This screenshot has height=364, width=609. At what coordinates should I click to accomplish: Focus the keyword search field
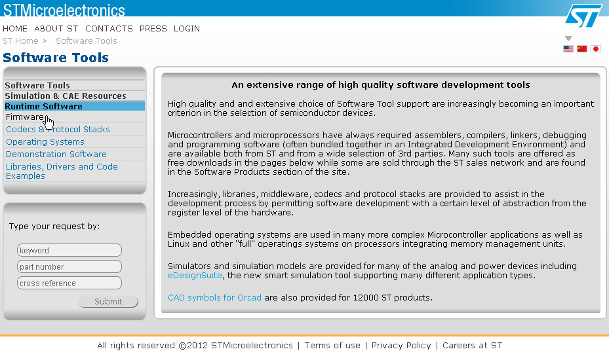point(69,250)
